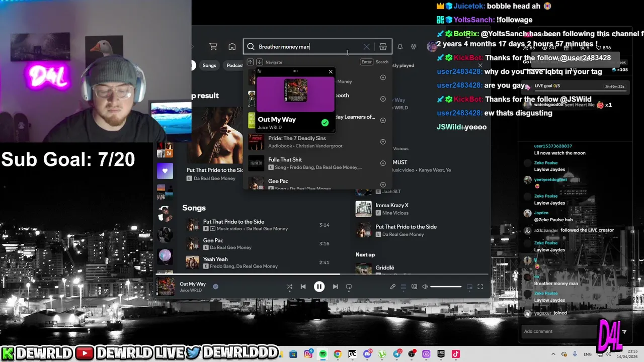The image size is (644, 362).
Task: Click saved checkmark next to Out My Way
Action: coord(215,287)
